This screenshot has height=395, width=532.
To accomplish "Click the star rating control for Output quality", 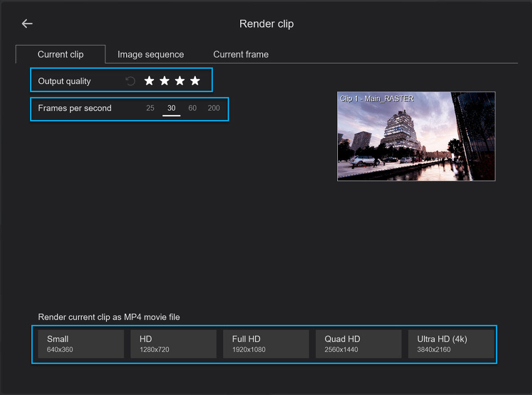I will coord(172,80).
